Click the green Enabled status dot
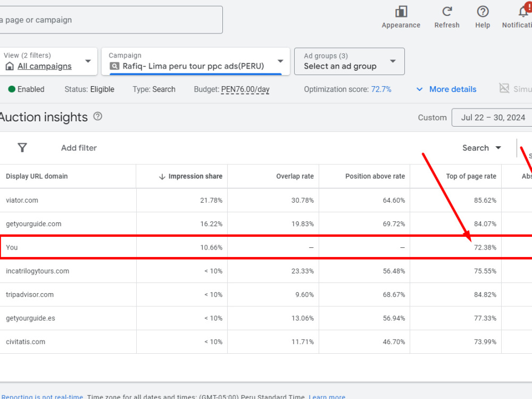 [12, 89]
